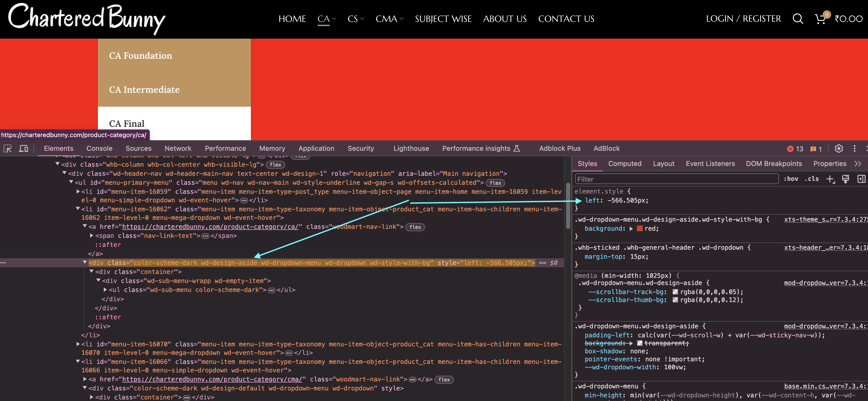This screenshot has width=868, height=401.
Task: Click the Performance insights flask icon
Action: 517,148
